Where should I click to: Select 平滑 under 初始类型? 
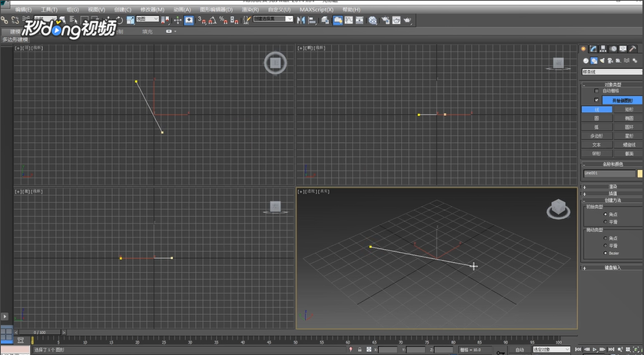click(x=605, y=221)
